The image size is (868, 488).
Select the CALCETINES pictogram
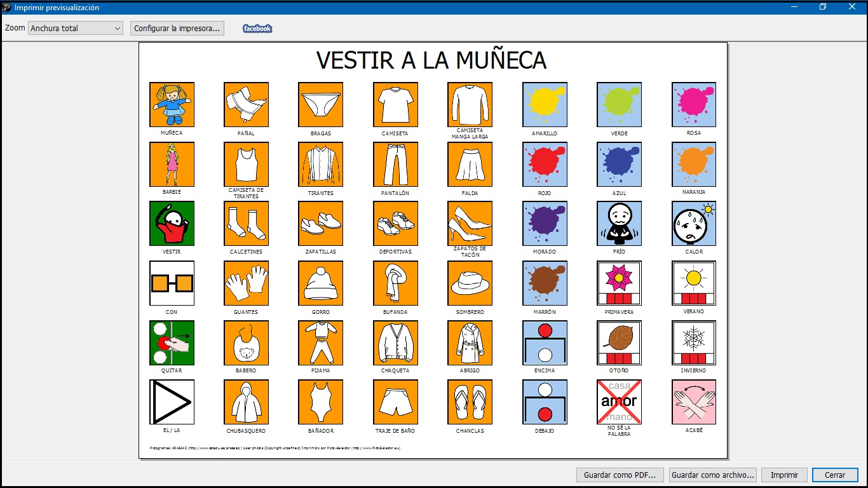coord(246,223)
